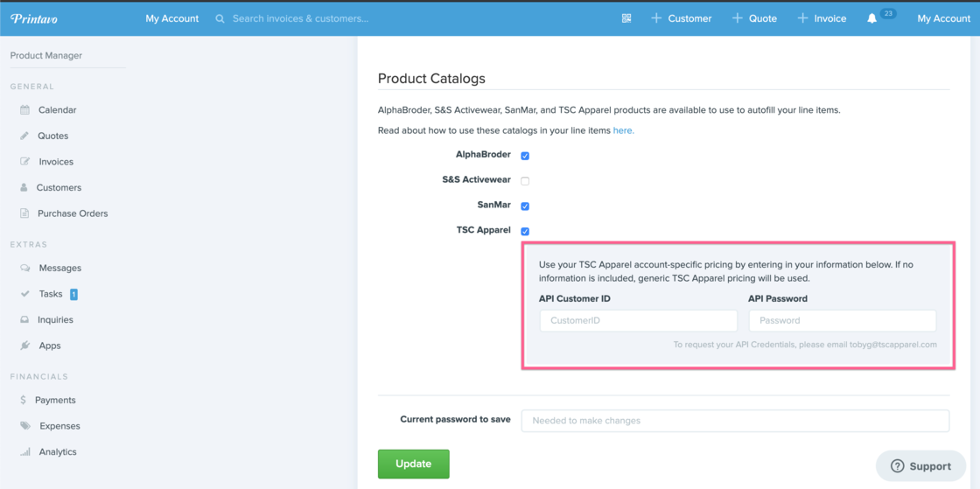Go to Customers in the sidebar

[59, 187]
